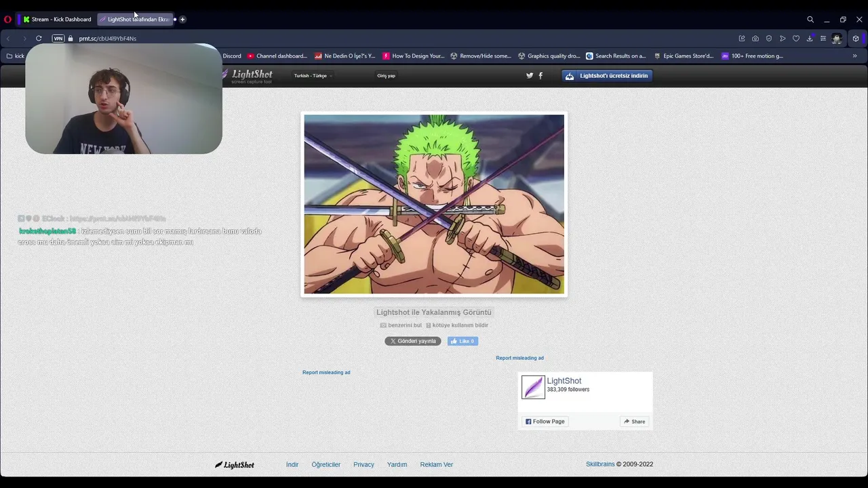The image size is (868, 488).
Task: Open the extensions cube icon
Action: 856,39
